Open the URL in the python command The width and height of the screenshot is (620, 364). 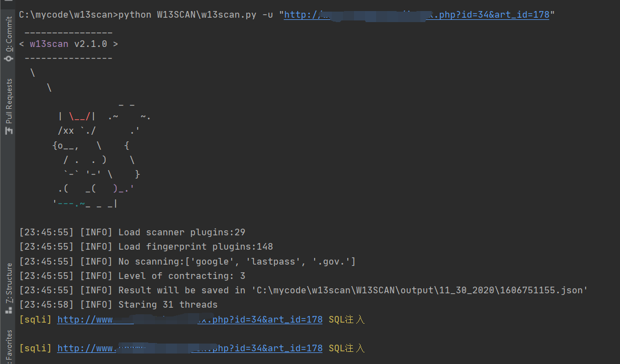(x=416, y=15)
